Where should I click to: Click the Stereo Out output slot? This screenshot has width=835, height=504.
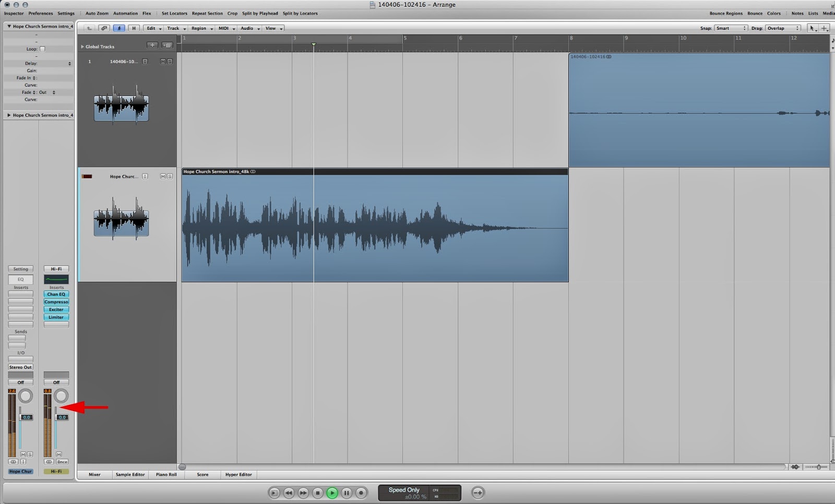20,367
